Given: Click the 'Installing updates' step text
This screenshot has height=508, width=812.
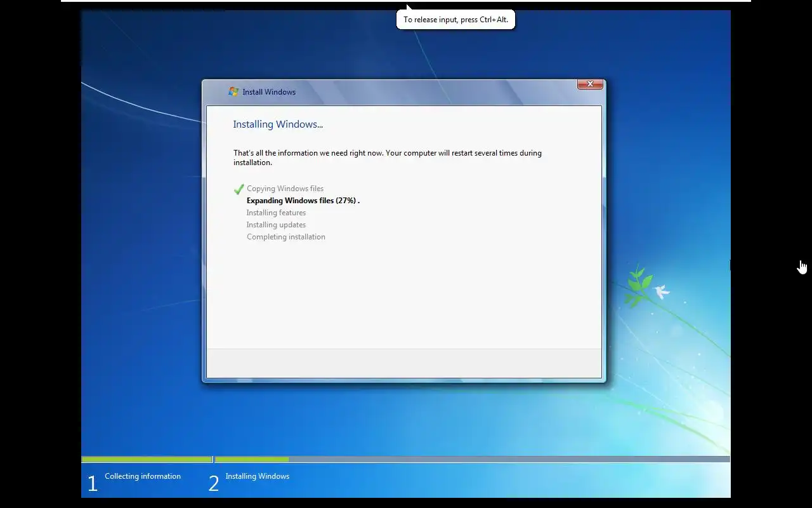Looking at the screenshot, I should (276, 225).
